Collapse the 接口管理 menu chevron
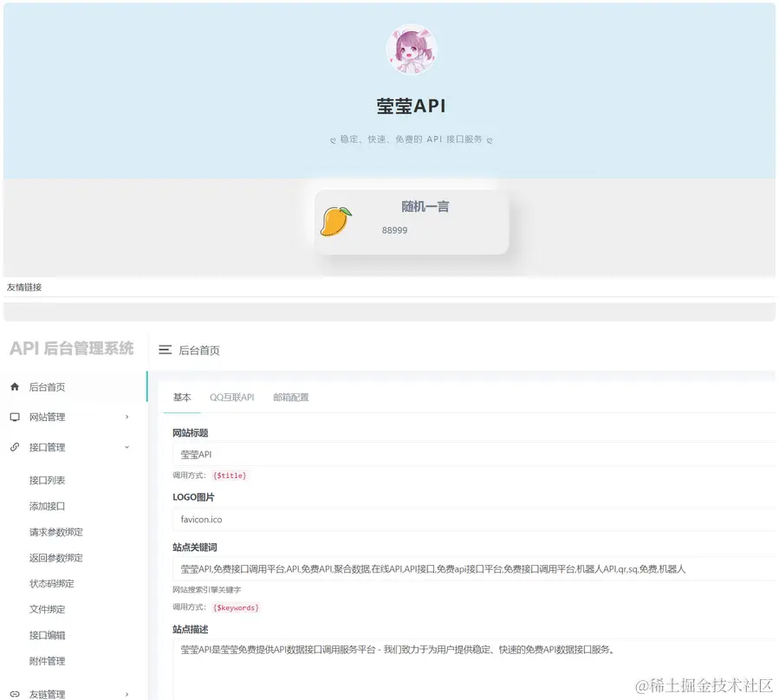779x700 pixels. (127, 447)
